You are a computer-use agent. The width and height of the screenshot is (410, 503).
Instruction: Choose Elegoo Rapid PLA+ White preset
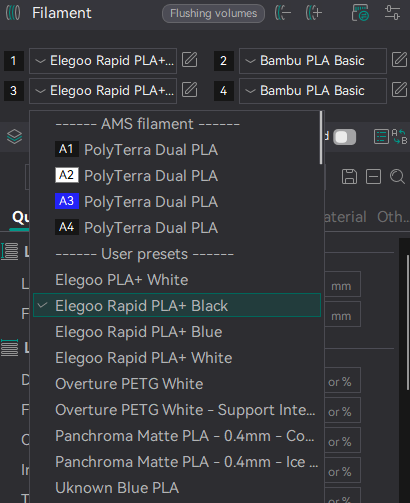(177, 358)
